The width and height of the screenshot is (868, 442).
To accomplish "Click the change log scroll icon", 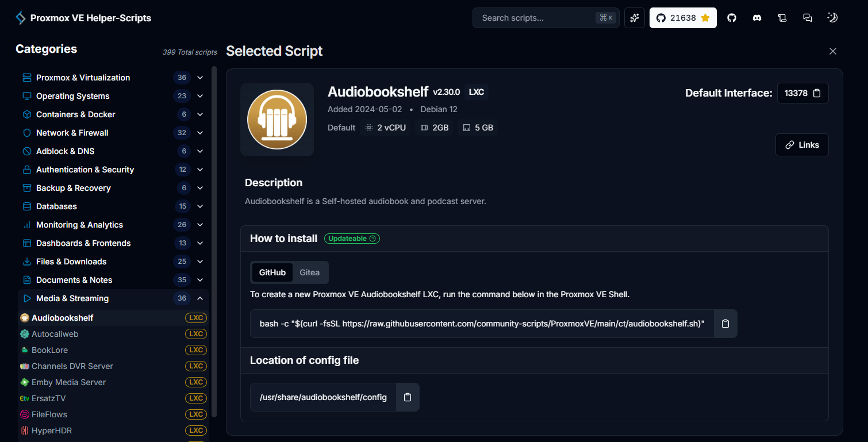I will (782, 18).
